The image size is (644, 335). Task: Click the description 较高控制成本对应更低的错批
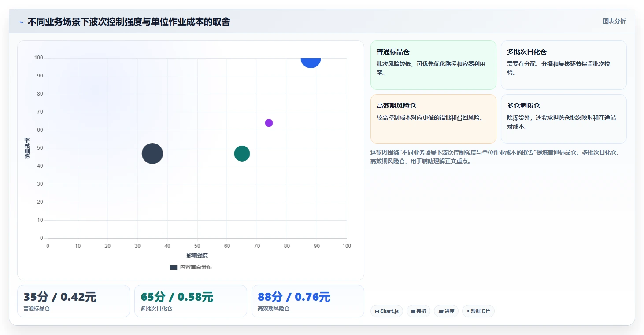pyautogui.click(x=430, y=118)
